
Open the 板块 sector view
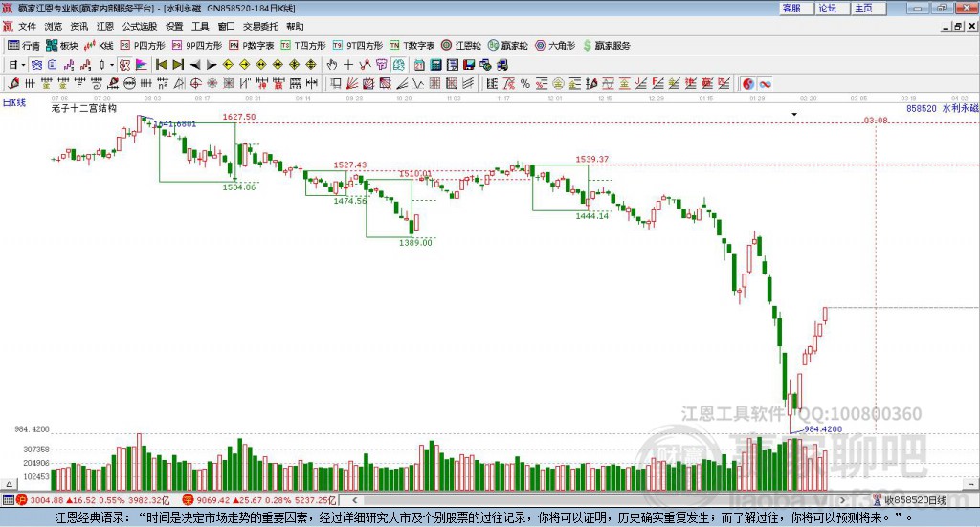(62, 46)
